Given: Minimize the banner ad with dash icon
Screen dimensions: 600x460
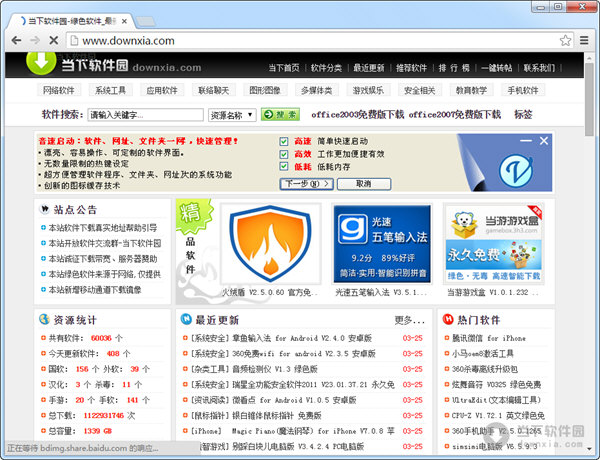Looking at the screenshot, I should tap(526, 141).
